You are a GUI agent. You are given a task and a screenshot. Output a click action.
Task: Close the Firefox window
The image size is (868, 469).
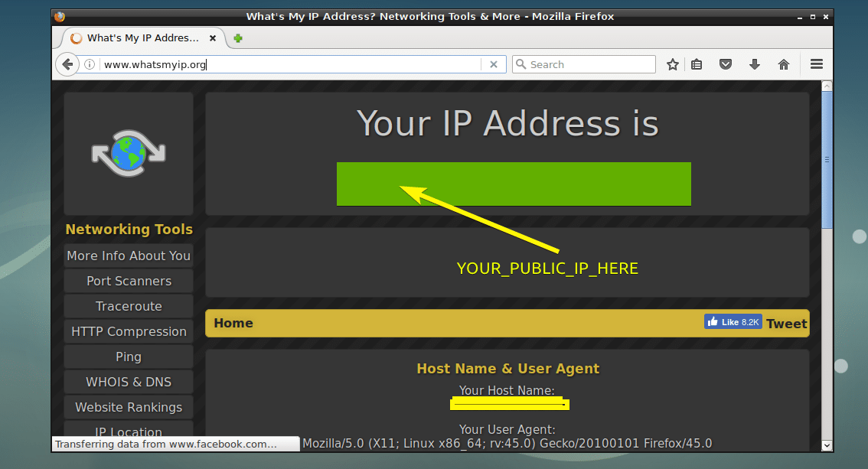[825, 17]
